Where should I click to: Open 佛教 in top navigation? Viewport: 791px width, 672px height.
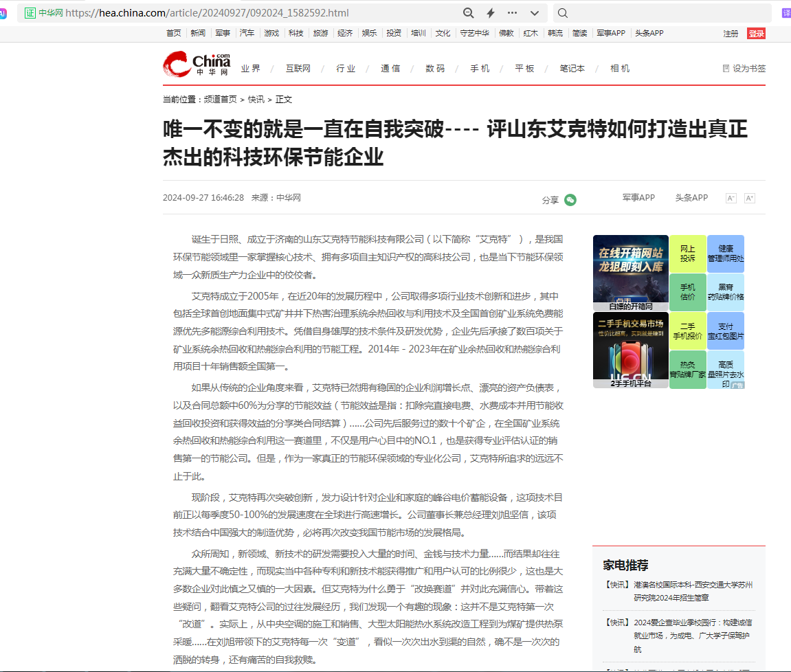(x=506, y=33)
